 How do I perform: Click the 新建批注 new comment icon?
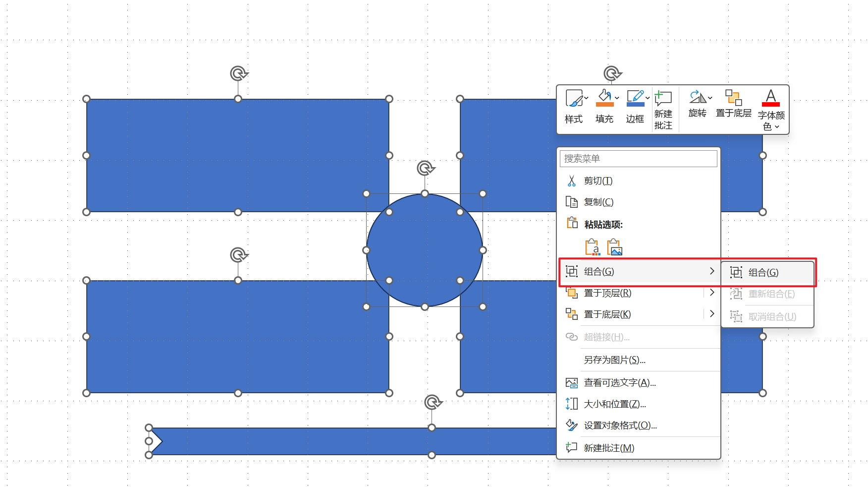pos(663,98)
